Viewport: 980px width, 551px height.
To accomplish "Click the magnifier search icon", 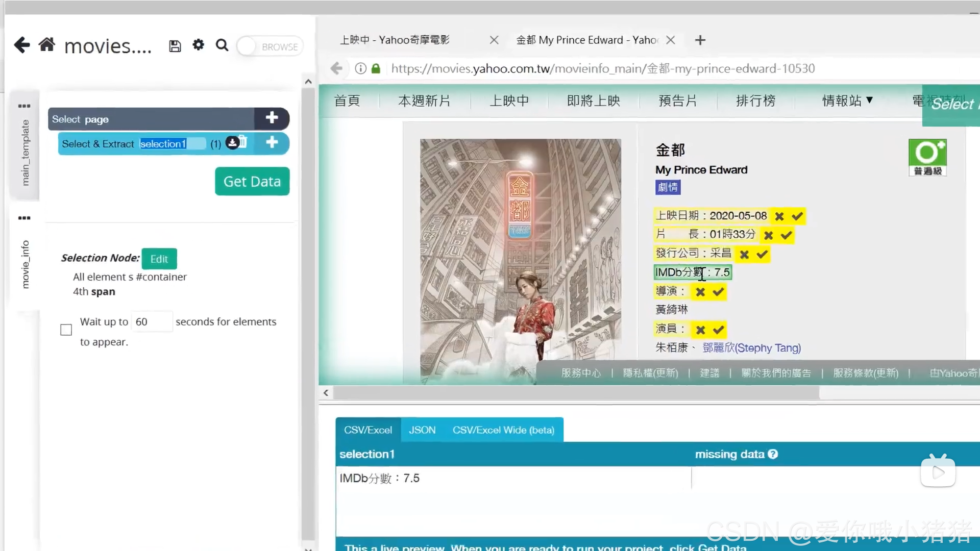I will click(x=222, y=45).
